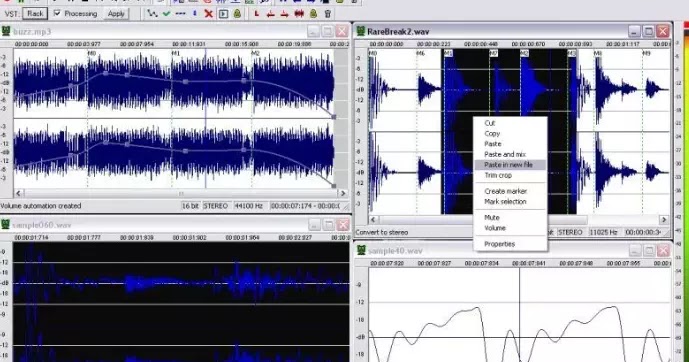Select Create marker menu entry
The width and height of the screenshot is (689, 362).
coord(510,191)
